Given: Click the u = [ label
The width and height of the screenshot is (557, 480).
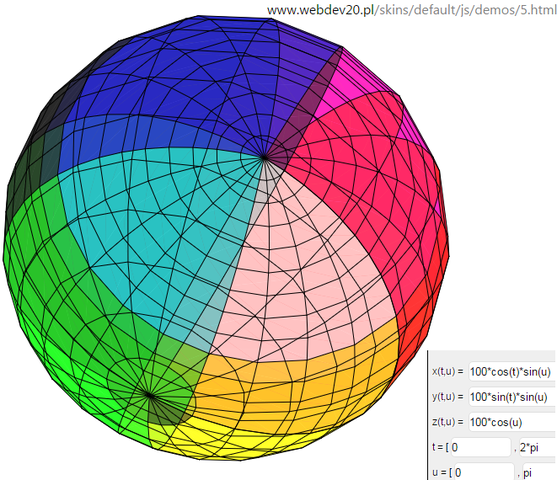Looking at the screenshot, I should [x=442, y=473].
